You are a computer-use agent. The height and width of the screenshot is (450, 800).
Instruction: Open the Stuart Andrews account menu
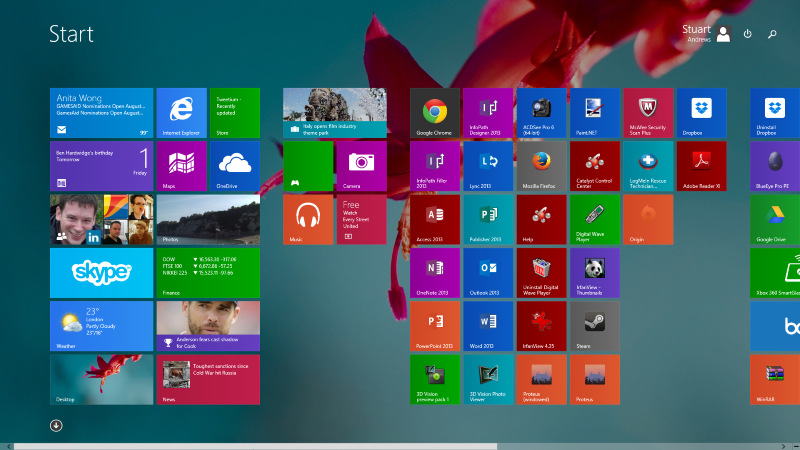(707, 34)
